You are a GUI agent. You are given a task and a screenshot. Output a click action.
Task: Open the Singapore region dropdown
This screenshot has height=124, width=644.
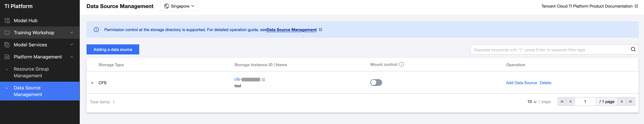[x=179, y=6]
